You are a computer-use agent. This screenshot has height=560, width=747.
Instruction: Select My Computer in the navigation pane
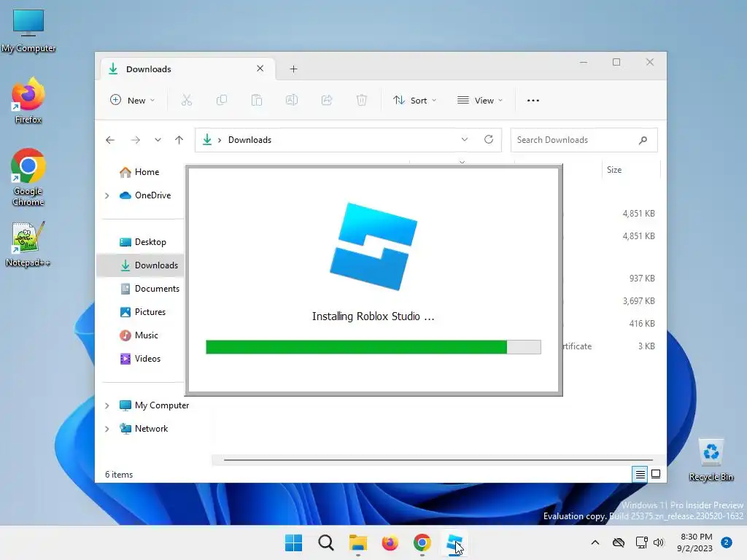coord(155,405)
